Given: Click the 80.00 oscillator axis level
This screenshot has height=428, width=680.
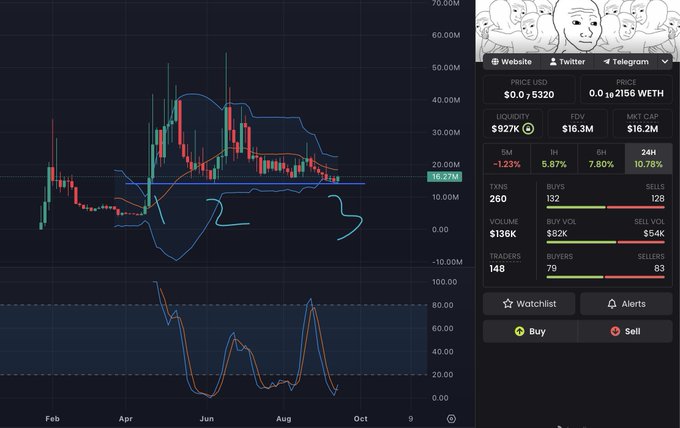Looking at the screenshot, I should [443, 305].
